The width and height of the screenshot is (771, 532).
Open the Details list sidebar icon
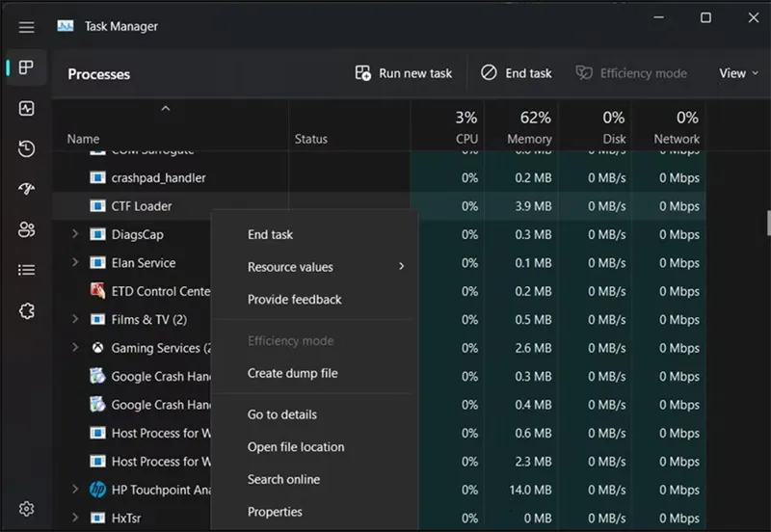(26, 270)
